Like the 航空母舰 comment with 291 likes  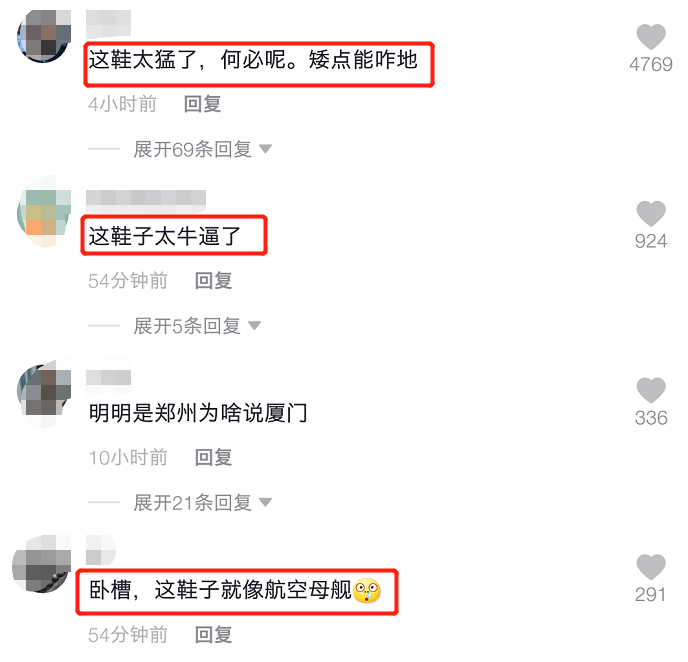tap(651, 567)
